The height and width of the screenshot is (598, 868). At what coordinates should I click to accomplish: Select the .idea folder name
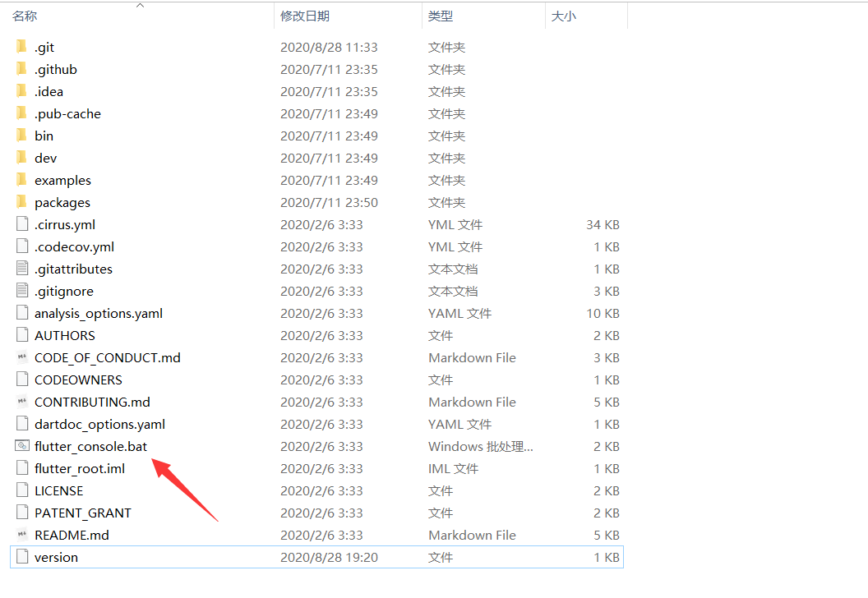coord(48,92)
